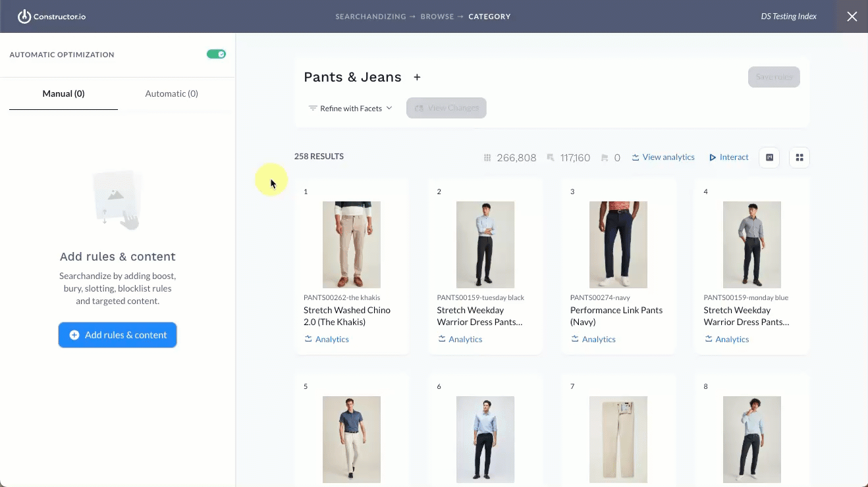Click product 2 tuesday black thumbnail
Viewport: 868px width, 487px height.
(x=485, y=245)
